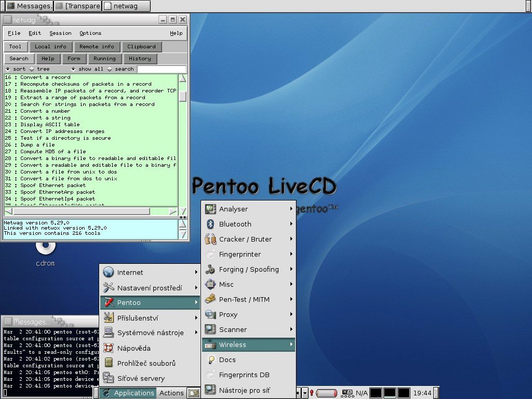Click the notes launcher icon beside Actions
The width and height of the screenshot is (532, 399).
point(194,393)
